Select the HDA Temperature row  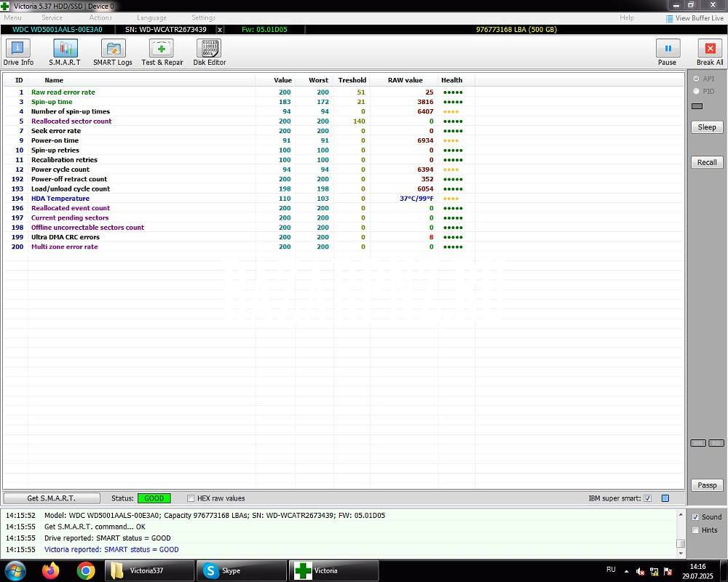[239, 199]
